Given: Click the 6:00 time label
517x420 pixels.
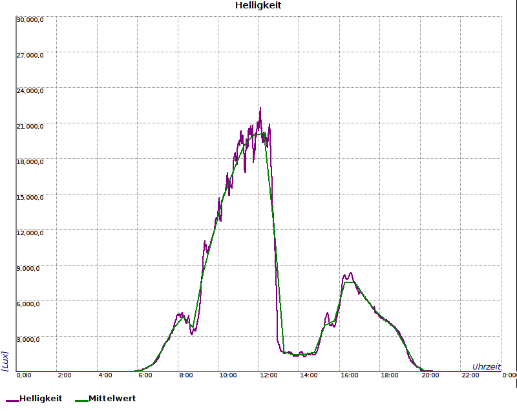Looking at the screenshot, I should (145, 375).
